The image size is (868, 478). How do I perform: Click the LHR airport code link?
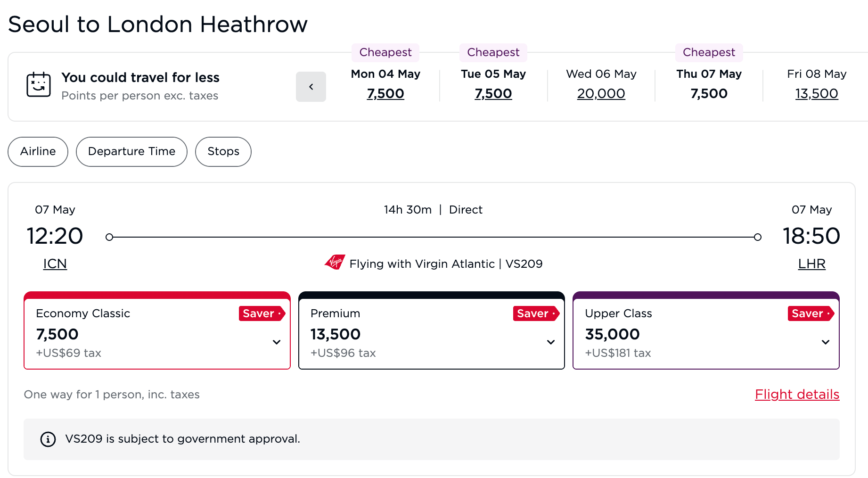(x=811, y=264)
